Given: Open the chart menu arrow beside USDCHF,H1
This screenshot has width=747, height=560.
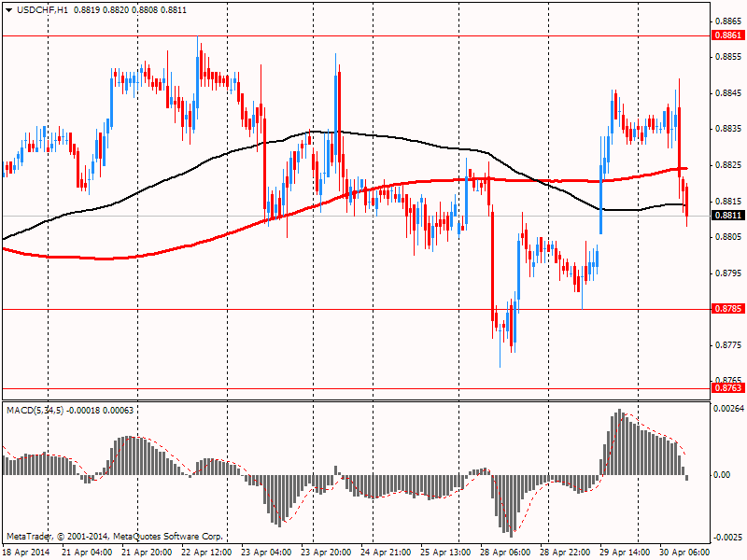Looking at the screenshot, I should (9, 10).
